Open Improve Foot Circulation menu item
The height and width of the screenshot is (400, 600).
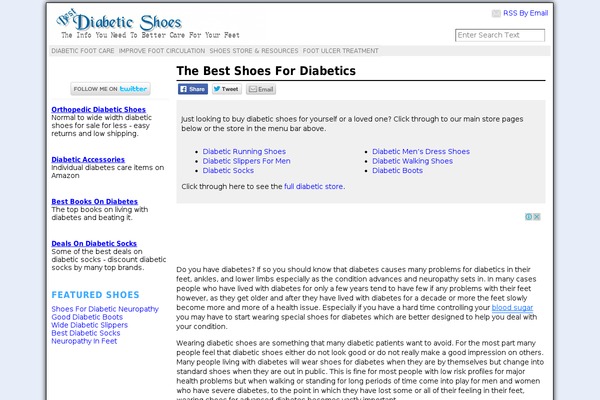pos(162,51)
